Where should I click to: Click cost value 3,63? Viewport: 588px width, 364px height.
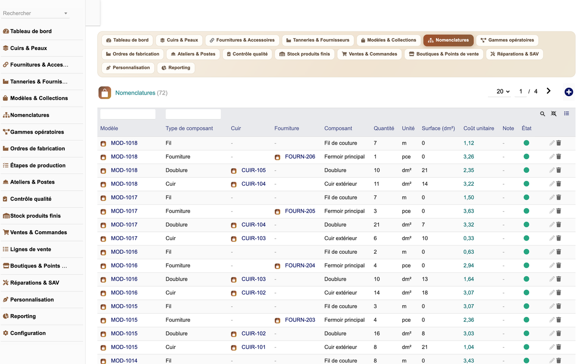tap(468, 211)
